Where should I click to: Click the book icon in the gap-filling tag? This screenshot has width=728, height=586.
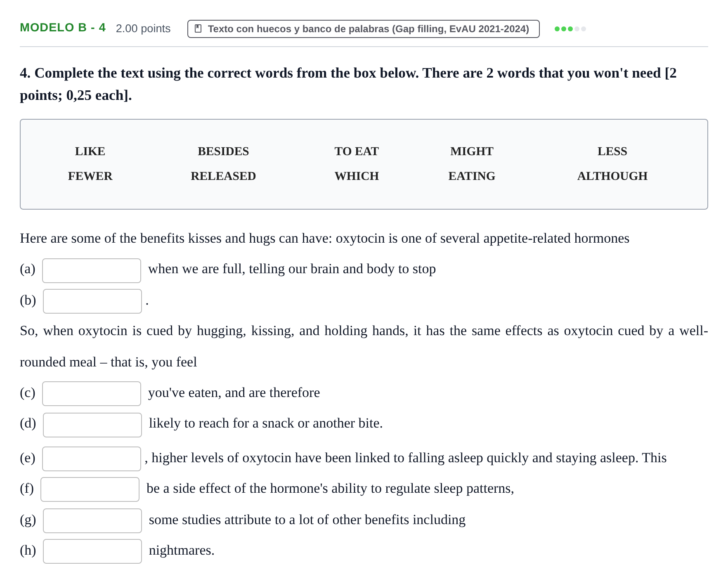[198, 29]
